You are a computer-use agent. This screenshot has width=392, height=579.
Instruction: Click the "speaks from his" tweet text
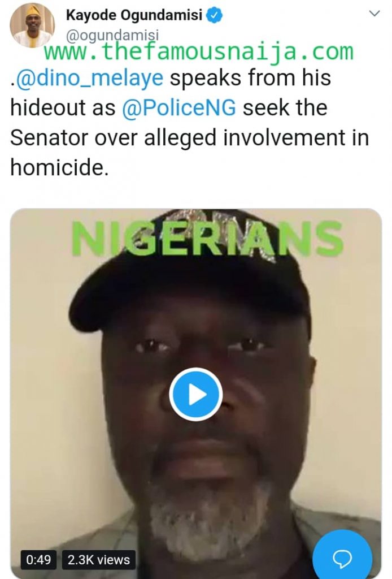pyautogui.click(x=250, y=79)
